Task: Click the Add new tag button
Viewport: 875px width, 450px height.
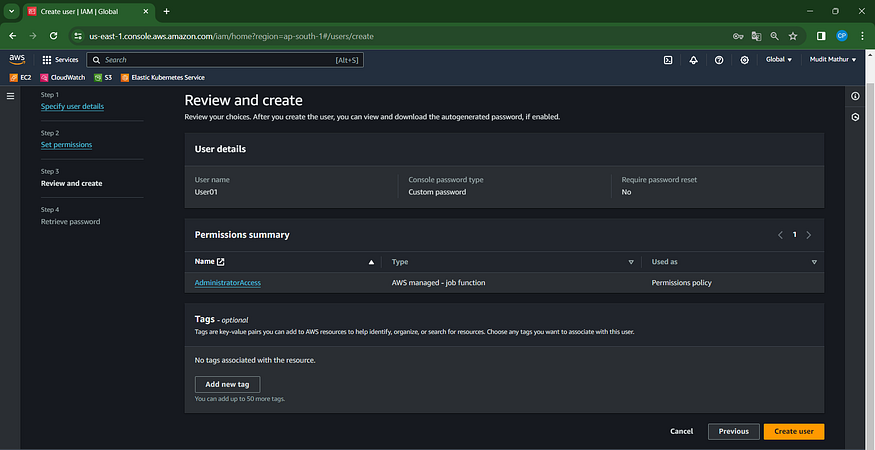Action: [x=227, y=384]
